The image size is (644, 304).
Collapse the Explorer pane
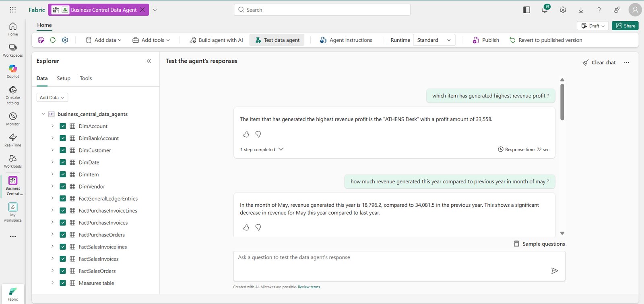[x=149, y=61]
